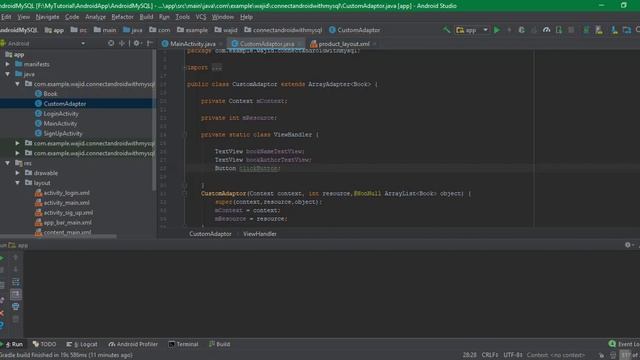Click the Debug app icon in toolbar
Viewport: 640px width, 360px height.
coord(521,30)
